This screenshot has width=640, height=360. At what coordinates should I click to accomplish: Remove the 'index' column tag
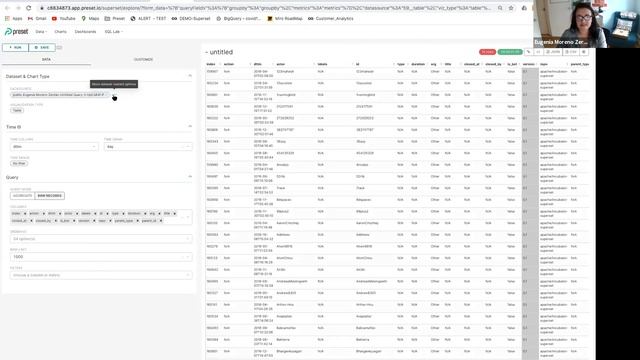click(25, 213)
